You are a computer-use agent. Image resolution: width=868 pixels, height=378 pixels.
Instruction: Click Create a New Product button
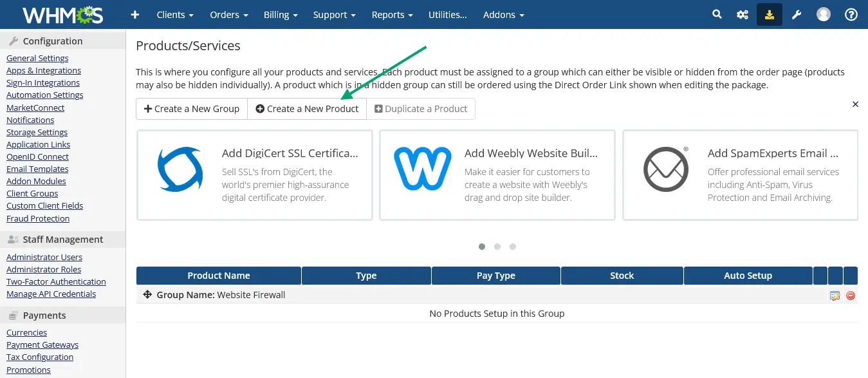coord(307,109)
